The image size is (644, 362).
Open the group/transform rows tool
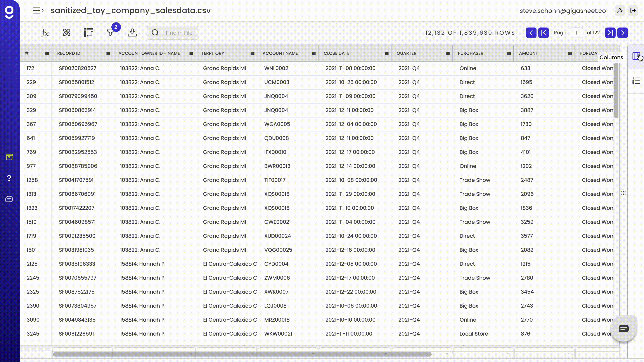tap(88, 33)
